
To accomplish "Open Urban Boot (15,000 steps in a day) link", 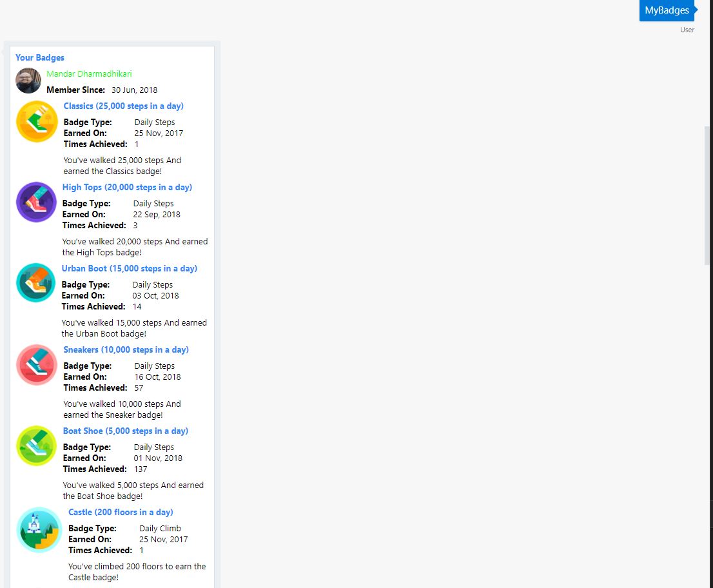I will 129,268.
